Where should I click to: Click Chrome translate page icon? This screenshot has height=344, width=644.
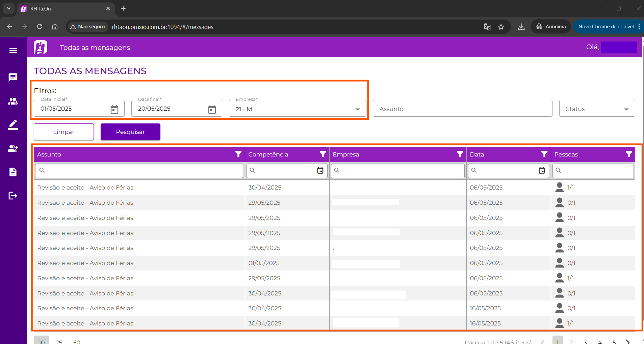(x=487, y=27)
